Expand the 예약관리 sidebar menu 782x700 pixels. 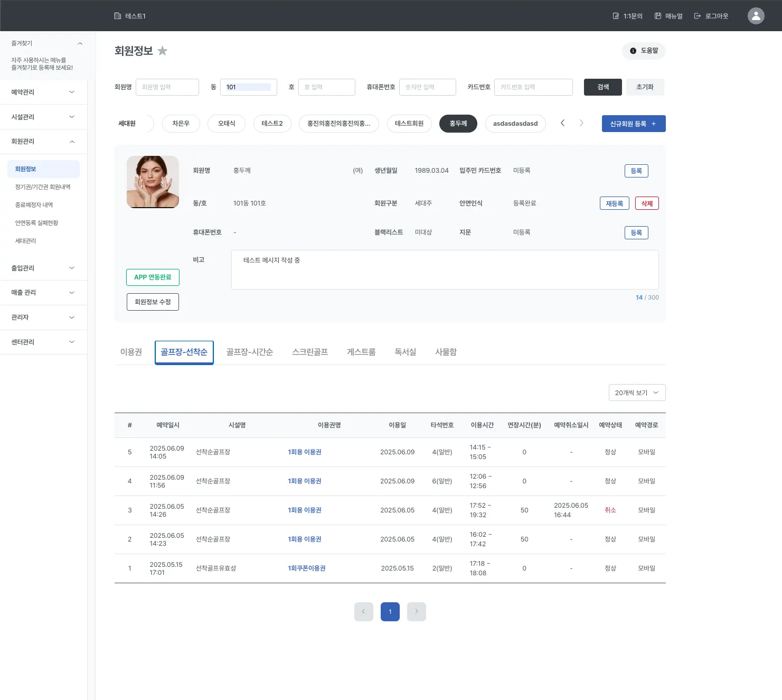pos(43,92)
